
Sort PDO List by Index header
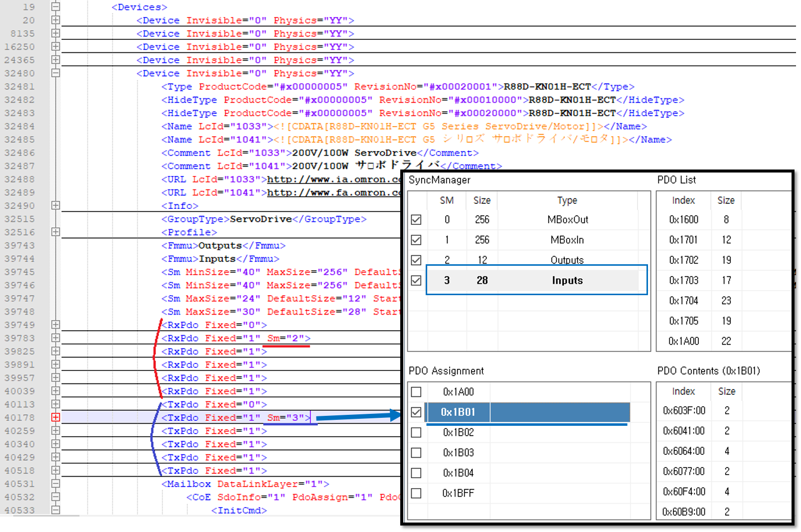pyautogui.click(x=683, y=200)
